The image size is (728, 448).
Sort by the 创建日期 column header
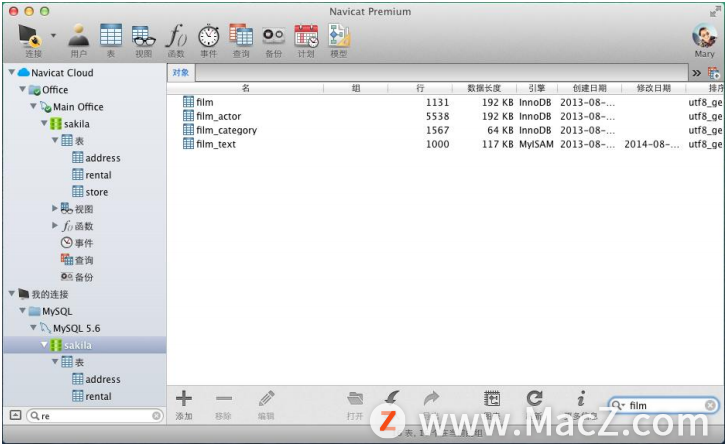point(590,88)
